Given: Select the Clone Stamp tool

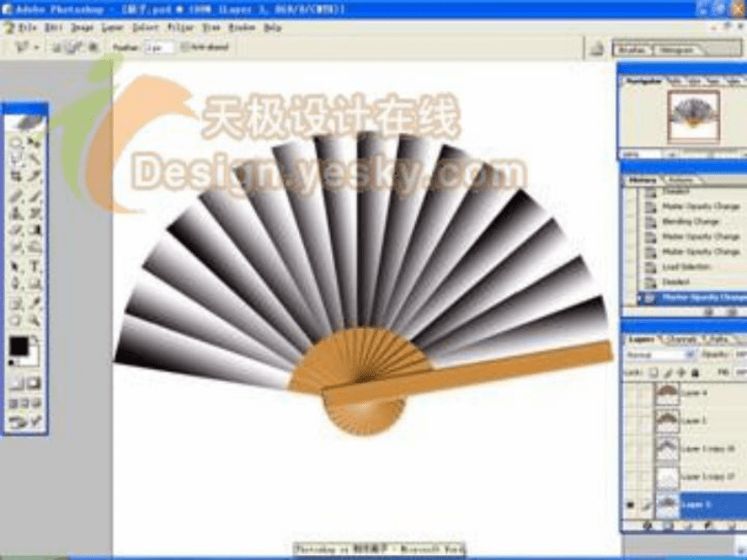Looking at the screenshot, I should (x=17, y=213).
